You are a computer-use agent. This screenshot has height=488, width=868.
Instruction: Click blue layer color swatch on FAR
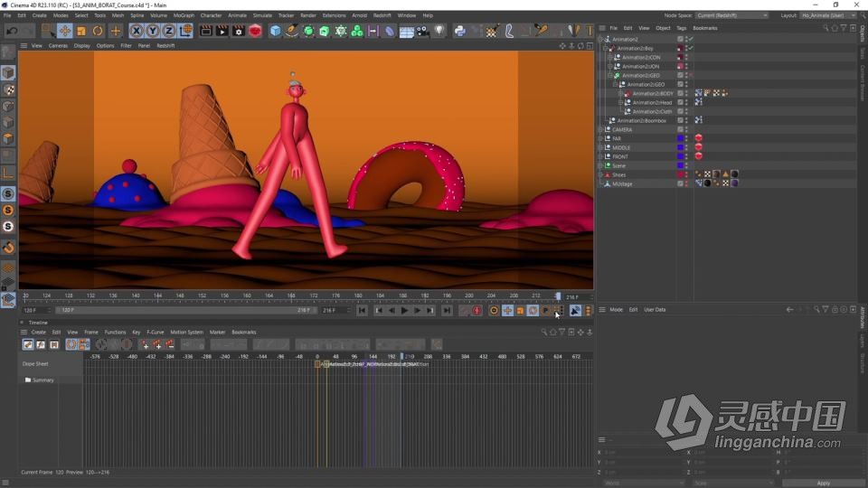coord(680,138)
